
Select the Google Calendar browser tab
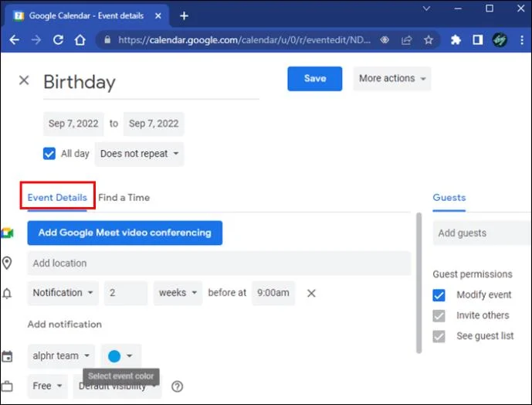click(86, 15)
